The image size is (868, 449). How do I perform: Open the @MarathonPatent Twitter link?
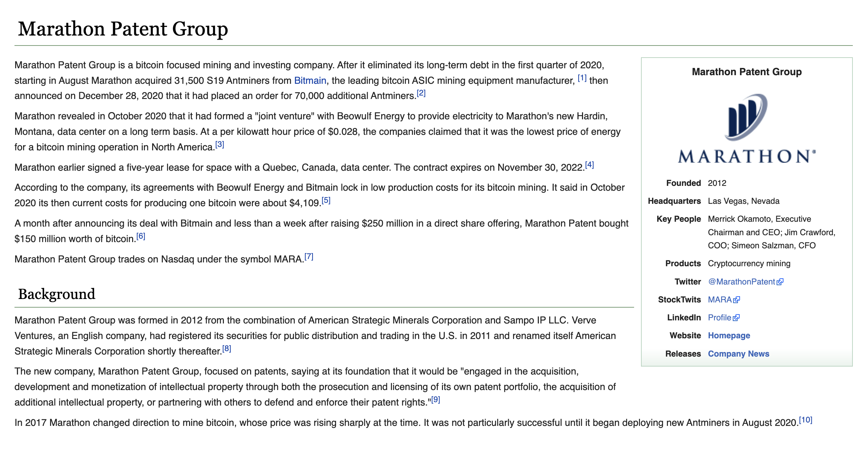pyautogui.click(x=741, y=282)
